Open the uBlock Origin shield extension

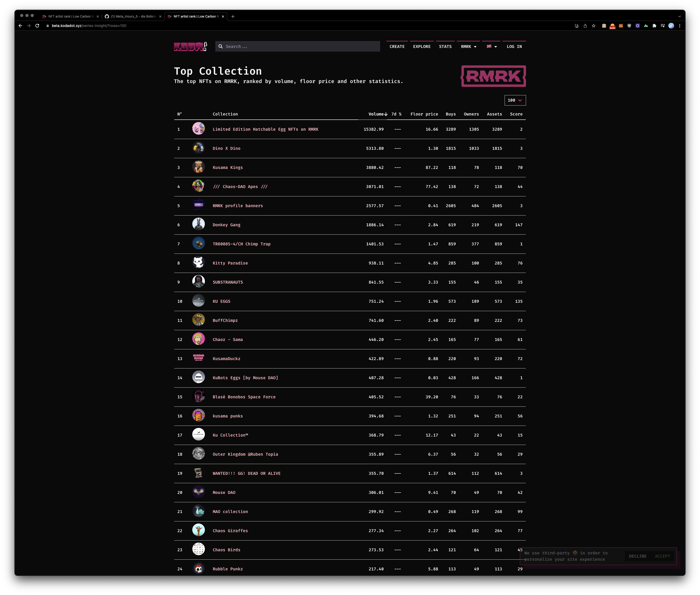[x=629, y=26]
